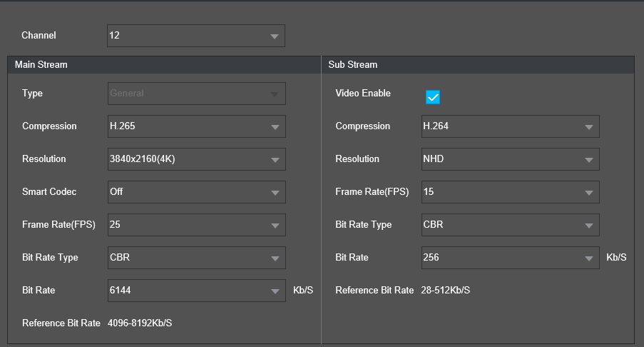The image size is (644, 347).
Task: Uncheck the Video Enable checkbox
Action: 433,97
